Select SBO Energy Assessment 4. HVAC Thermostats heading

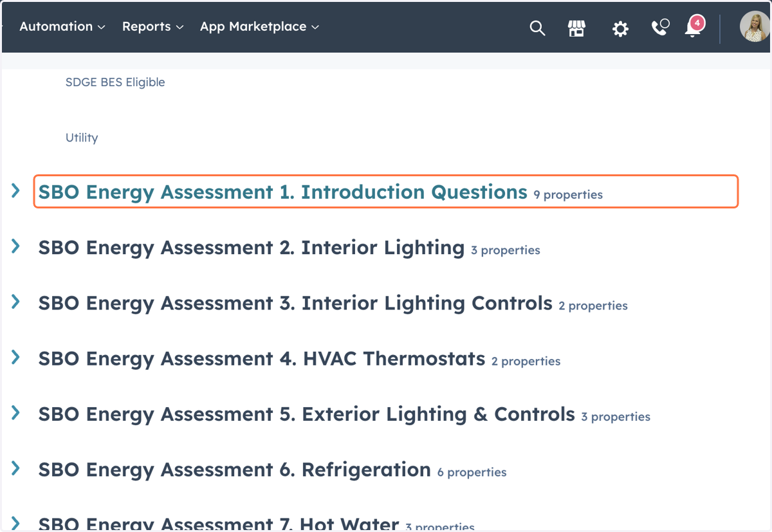(262, 358)
